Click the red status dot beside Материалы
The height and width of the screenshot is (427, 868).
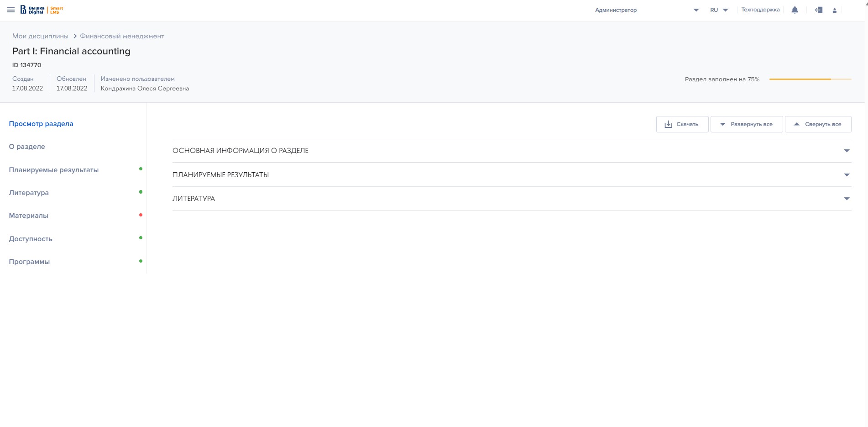(141, 215)
